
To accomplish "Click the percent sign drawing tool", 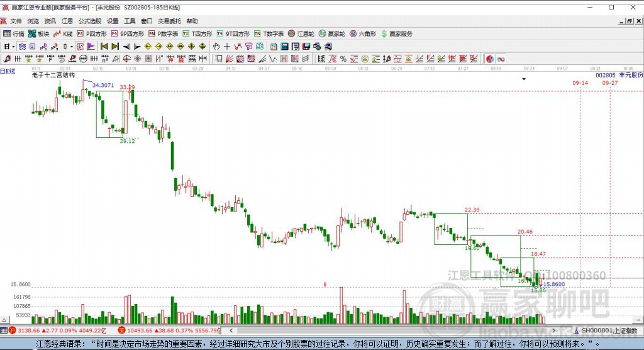I will point(343,59).
